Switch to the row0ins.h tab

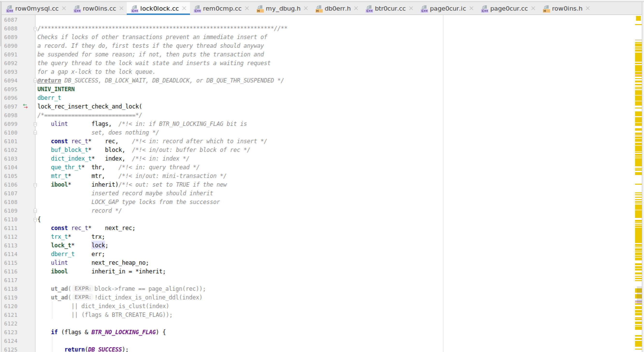[567, 8]
